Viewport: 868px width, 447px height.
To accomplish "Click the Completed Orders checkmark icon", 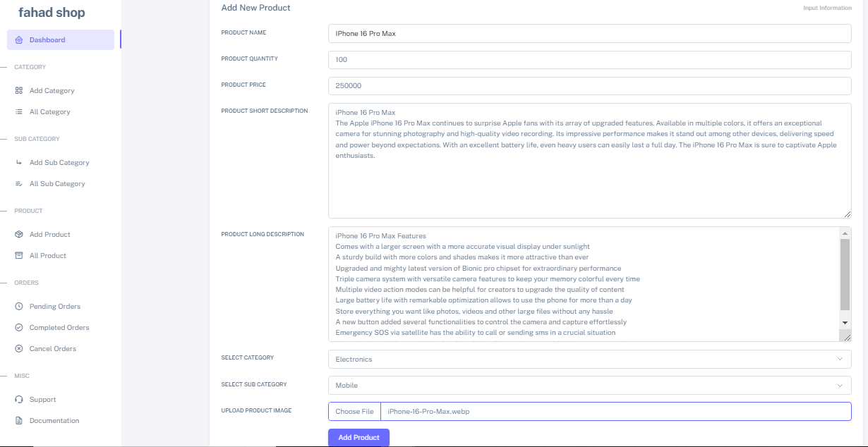I will point(19,328).
